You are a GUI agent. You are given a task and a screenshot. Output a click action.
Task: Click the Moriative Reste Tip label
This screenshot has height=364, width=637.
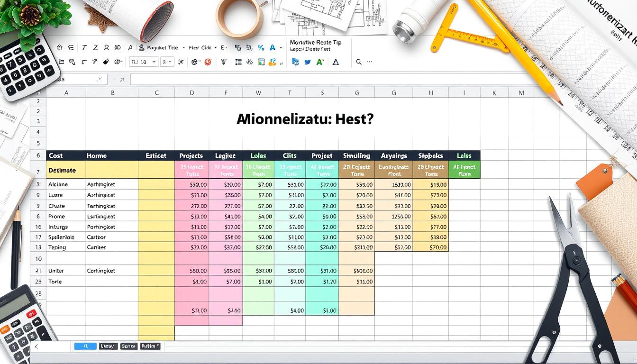click(x=315, y=42)
